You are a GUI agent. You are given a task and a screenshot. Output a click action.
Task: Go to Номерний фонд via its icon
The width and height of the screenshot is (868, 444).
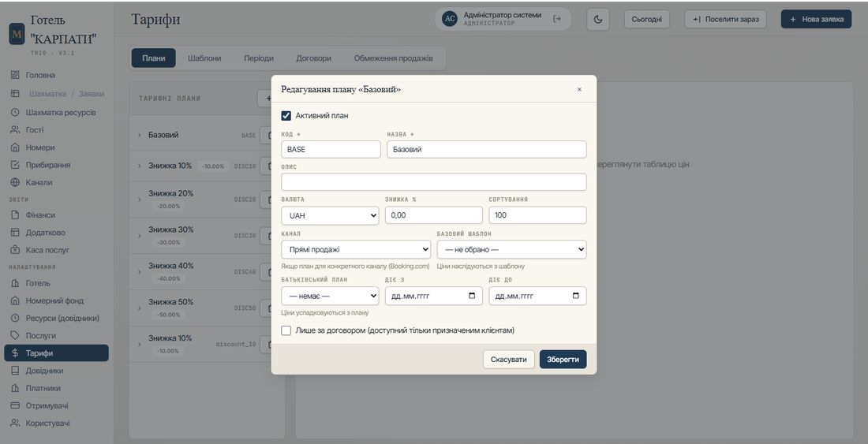click(x=16, y=300)
